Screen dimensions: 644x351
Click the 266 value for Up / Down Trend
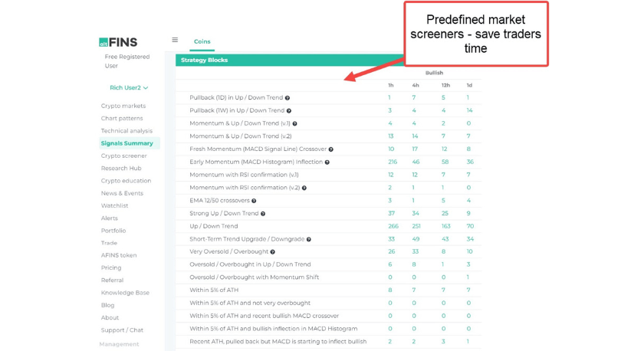pyautogui.click(x=393, y=226)
